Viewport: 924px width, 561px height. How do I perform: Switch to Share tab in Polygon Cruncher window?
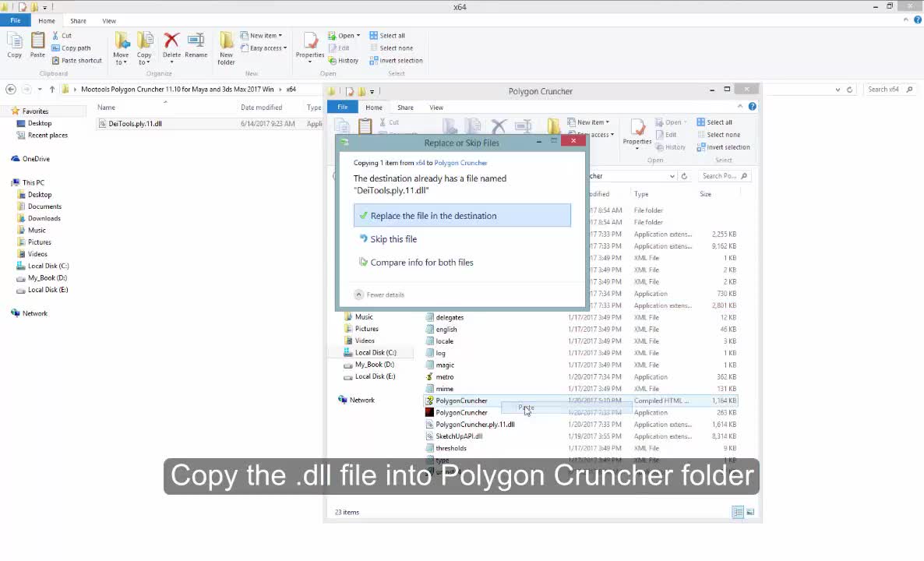tap(405, 108)
